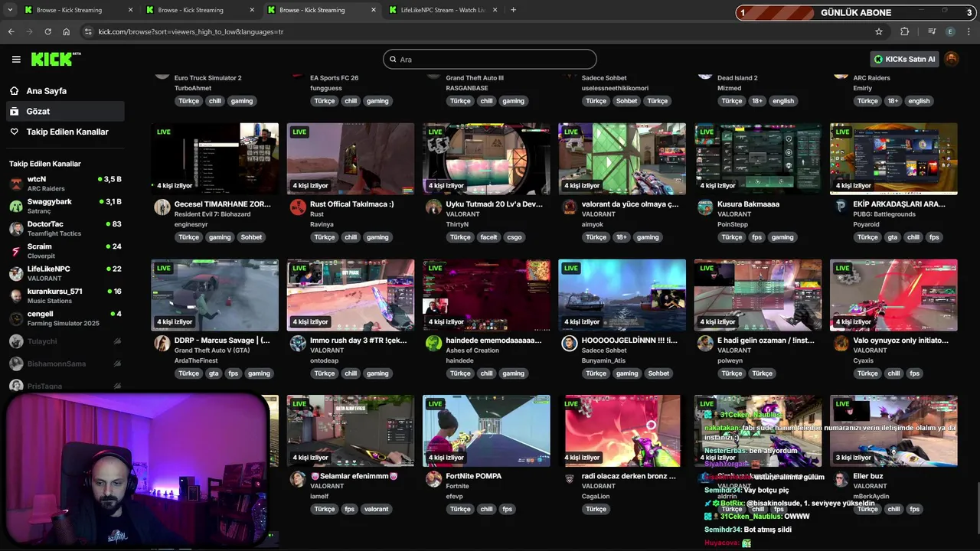Click the Gözat browse icon
This screenshot has width=980, height=551.
14,111
